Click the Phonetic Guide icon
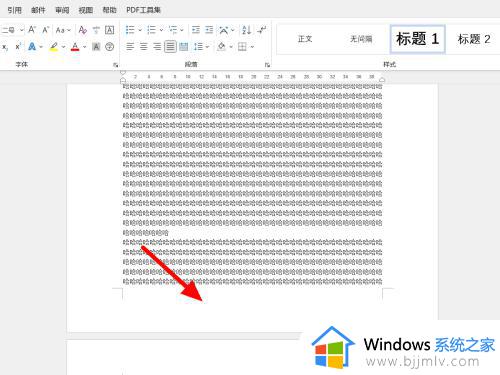The height and width of the screenshot is (375, 500). pyautogui.click(x=96, y=30)
